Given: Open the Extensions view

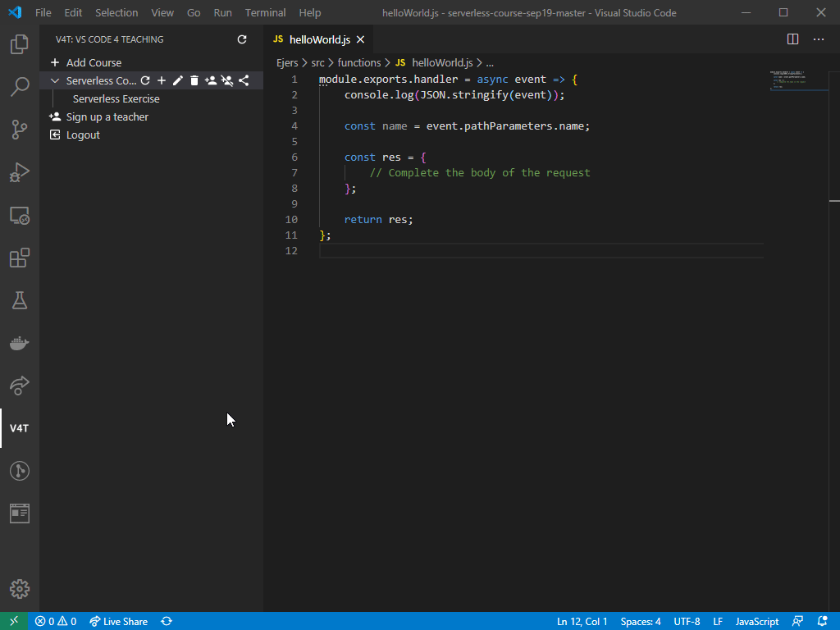Looking at the screenshot, I should click(x=20, y=258).
